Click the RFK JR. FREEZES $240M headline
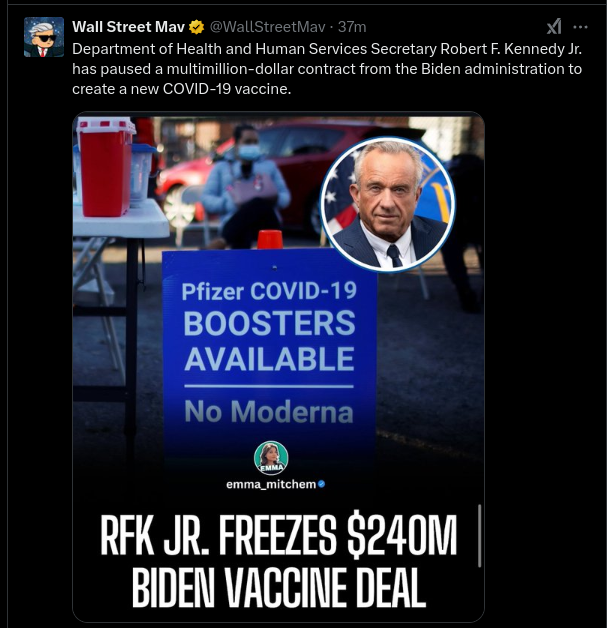The image size is (607, 628). pos(278,536)
